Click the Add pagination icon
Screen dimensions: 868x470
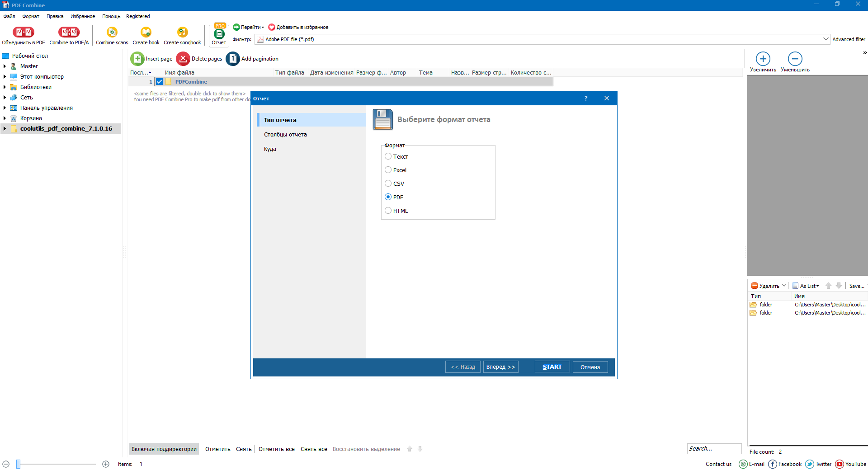pos(233,59)
